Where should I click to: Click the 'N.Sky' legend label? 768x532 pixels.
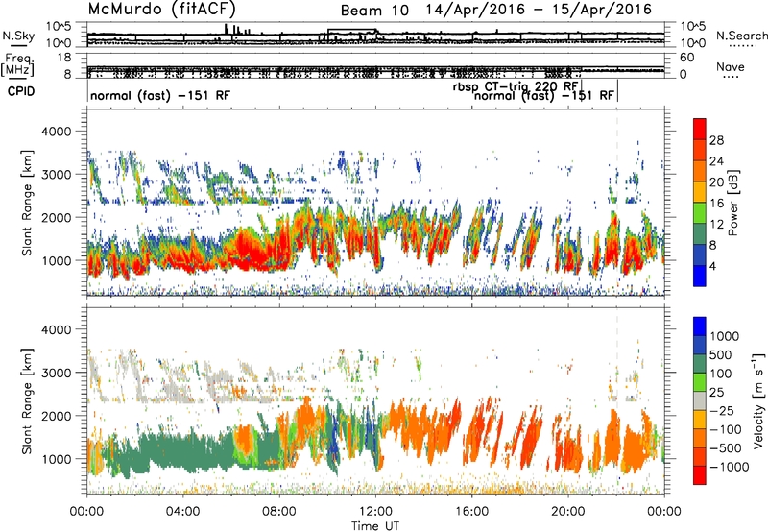(18, 36)
